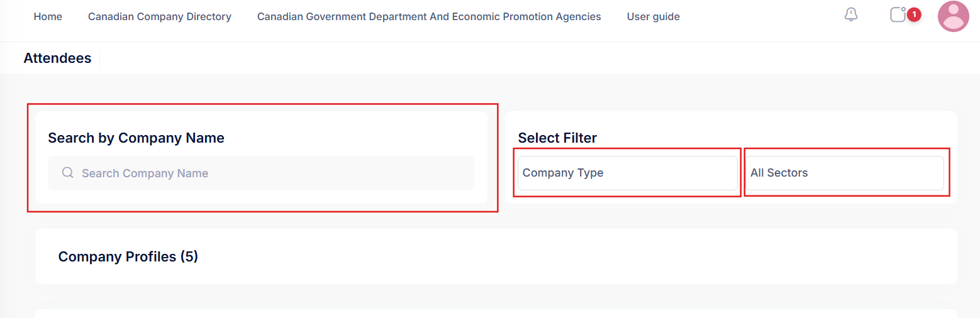Click the Attendees page title

point(57,58)
